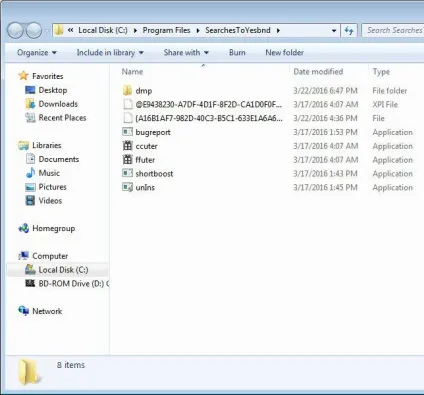
Task: Click the Downloads folder icon in sidebar
Action: [x=30, y=104]
